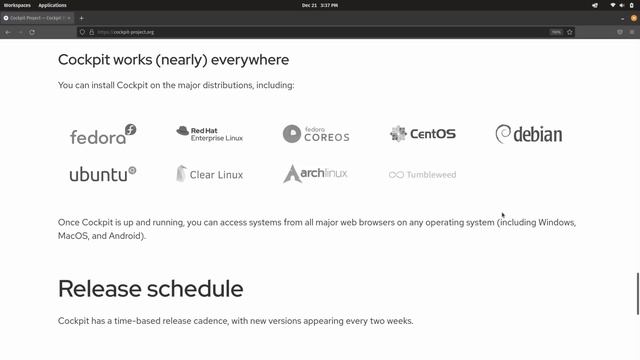Open the Arch Linux logo

[316, 173]
